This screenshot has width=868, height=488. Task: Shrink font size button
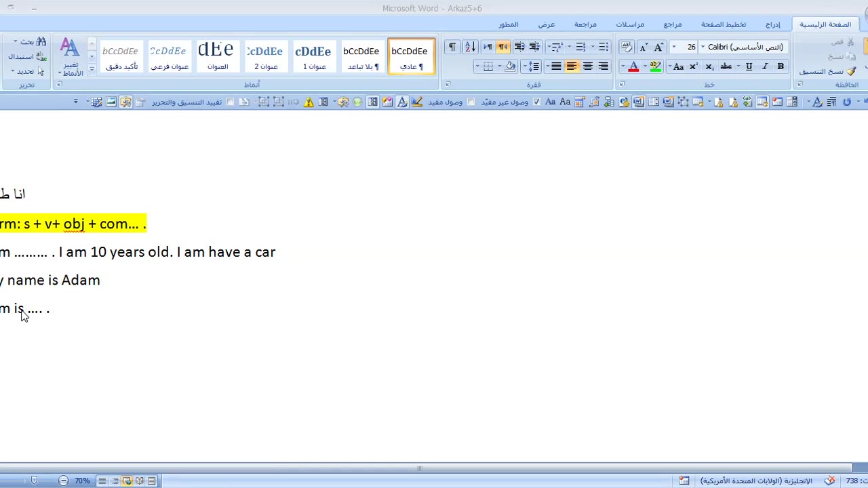coord(644,47)
